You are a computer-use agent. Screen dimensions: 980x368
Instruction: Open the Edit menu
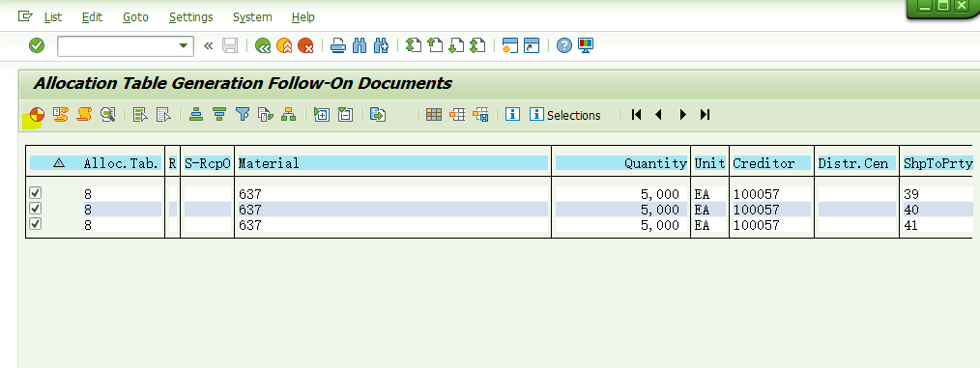[x=92, y=16]
